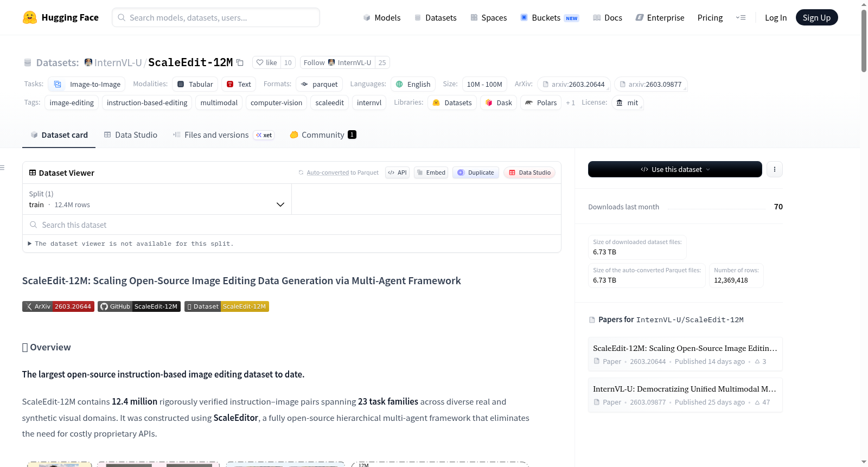Image resolution: width=868 pixels, height=467 pixels.
Task: Go to Datasets in the top navigation
Action: (435, 17)
